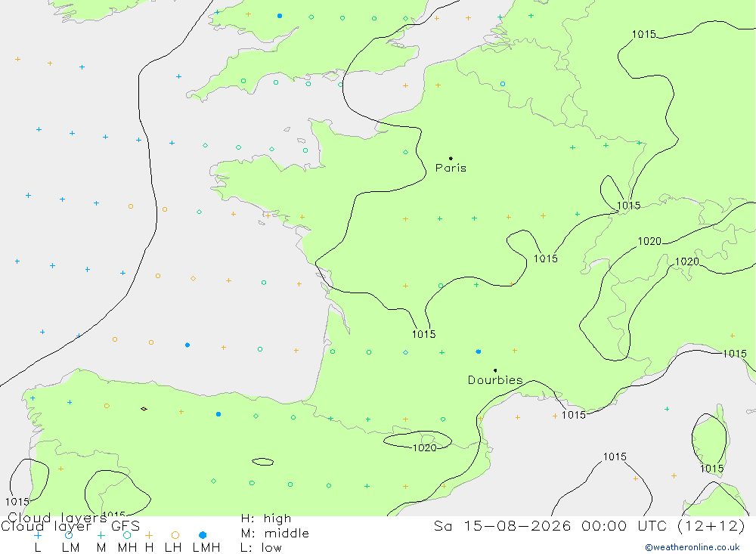The image size is (756, 554).
Task: Click the green circle legend symbol for MH
Action: point(127,535)
